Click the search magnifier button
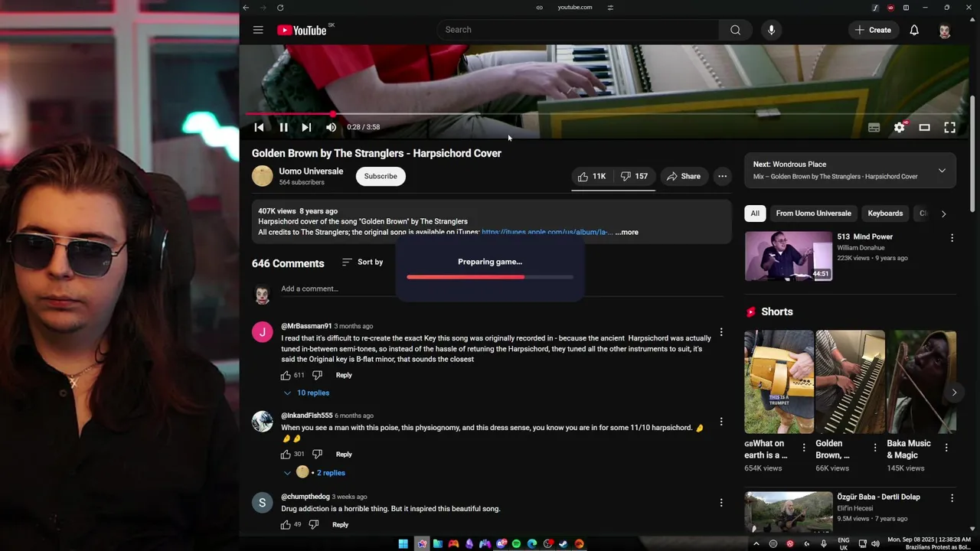Screen dimensions: 980x551 735,30
